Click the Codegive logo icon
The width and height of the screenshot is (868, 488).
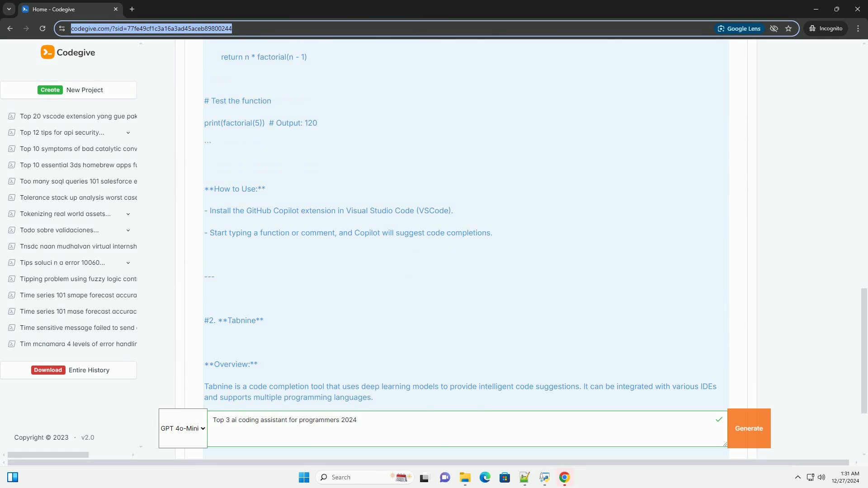(x=47, y=52)
